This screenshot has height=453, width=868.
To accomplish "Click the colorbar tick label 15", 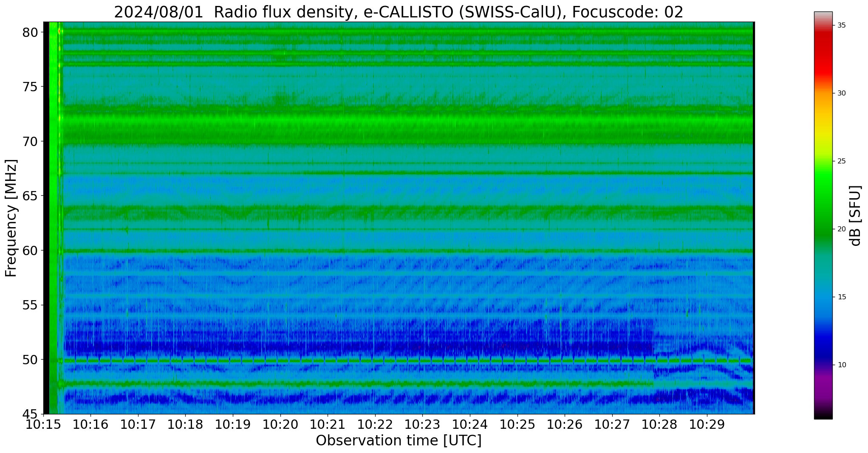I will point(842,297).
